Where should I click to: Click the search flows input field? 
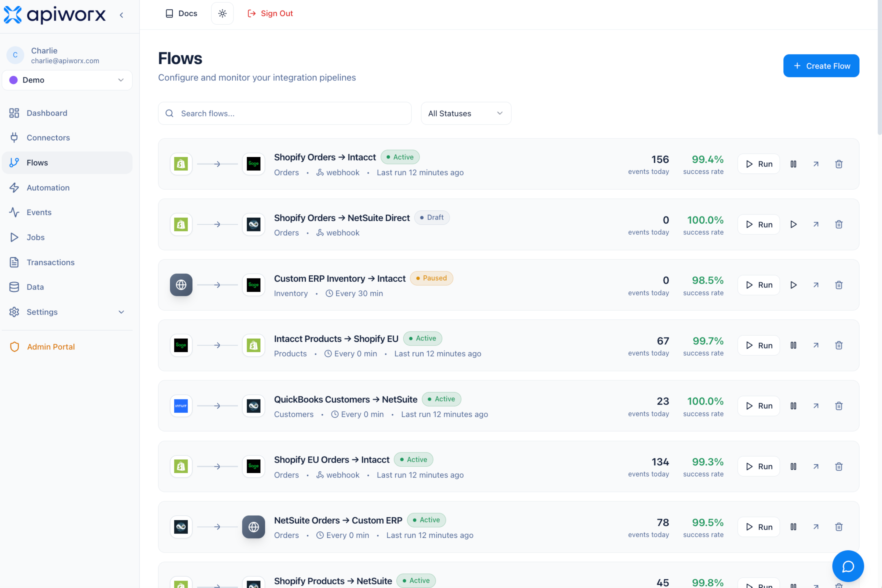[x=285, y=113]
